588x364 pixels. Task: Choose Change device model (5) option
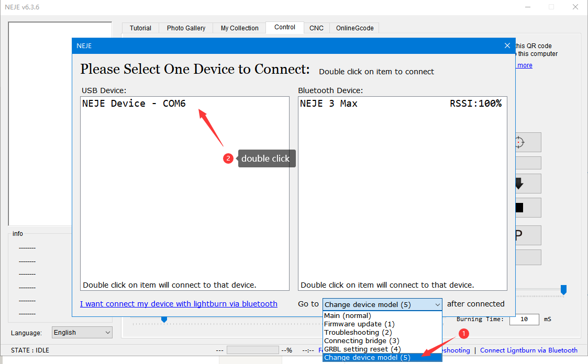[x=368, y=358]
